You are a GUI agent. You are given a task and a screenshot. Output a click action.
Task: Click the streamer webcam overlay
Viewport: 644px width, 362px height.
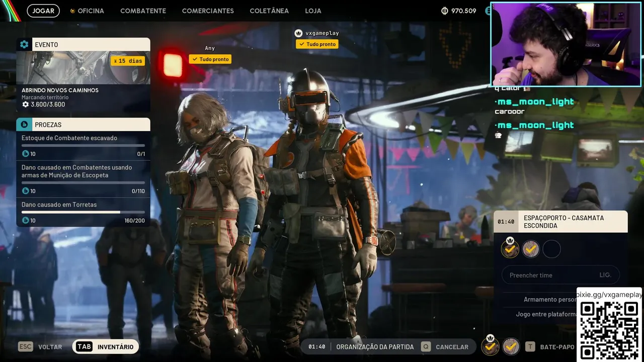pos(566,44)
